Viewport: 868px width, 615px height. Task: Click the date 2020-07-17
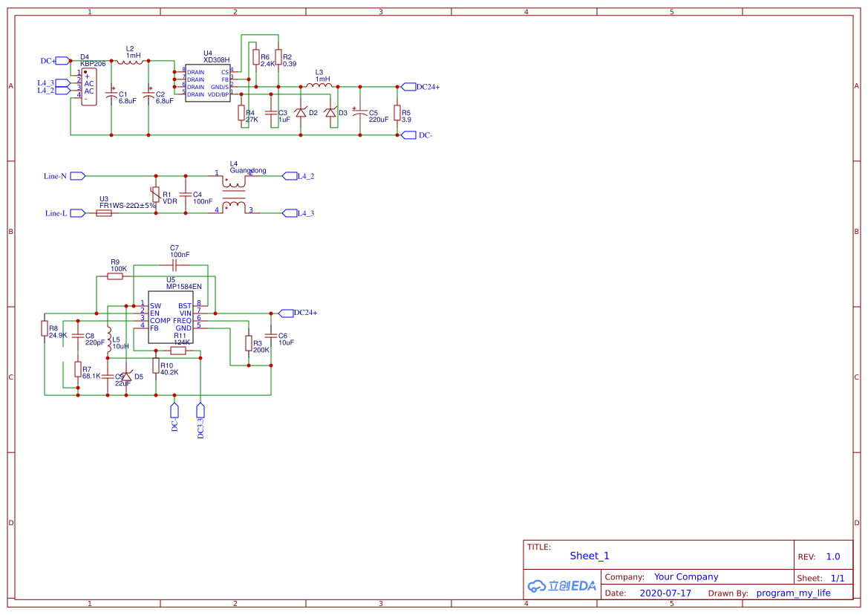(x=665, y=593)
